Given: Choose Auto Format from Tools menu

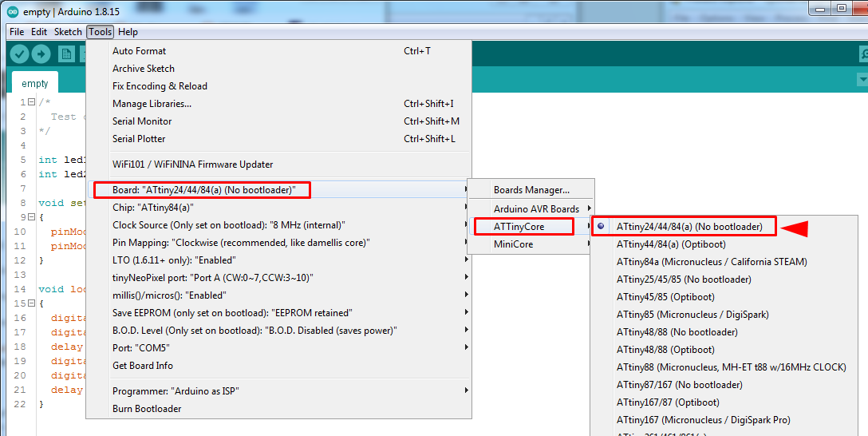Looking at the screenshot, I should pos(278,51).
